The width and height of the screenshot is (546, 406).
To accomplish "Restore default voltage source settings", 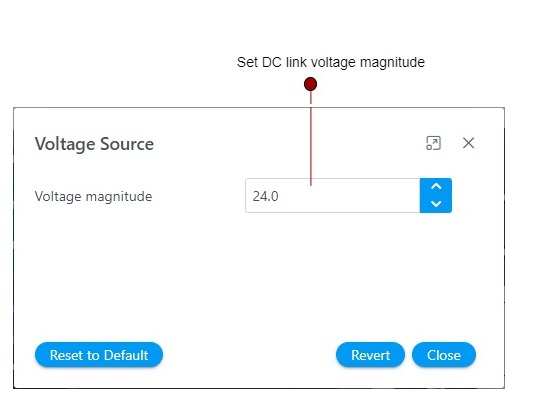I will click(x=99, y=355).
